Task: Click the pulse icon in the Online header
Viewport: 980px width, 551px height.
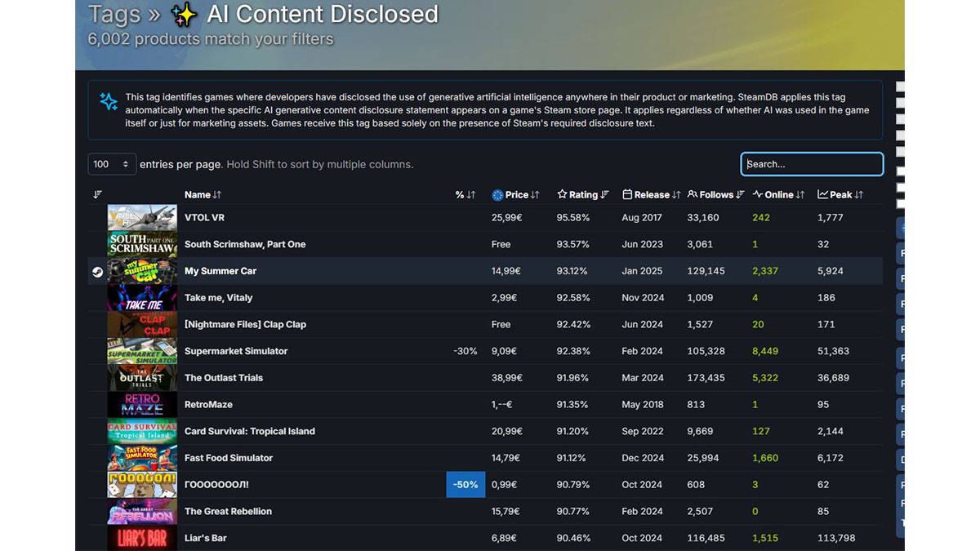Action: [x=756, y=194]
